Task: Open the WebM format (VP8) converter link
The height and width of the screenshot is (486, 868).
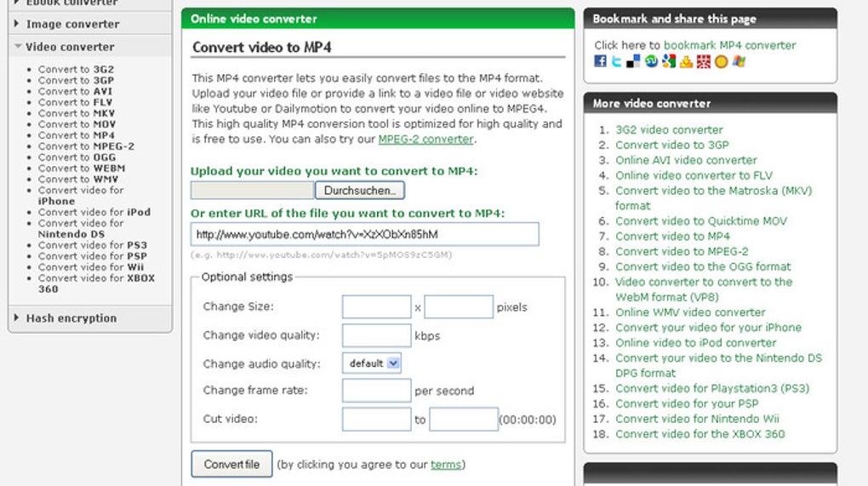Action: tap(704, 289)
